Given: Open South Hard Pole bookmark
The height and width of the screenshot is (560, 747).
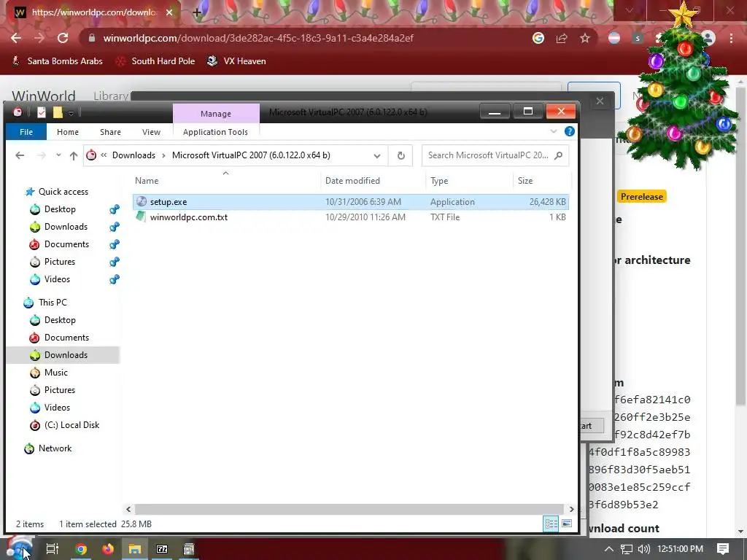Looking at the screenshot, I should click(x=156, y=61).
